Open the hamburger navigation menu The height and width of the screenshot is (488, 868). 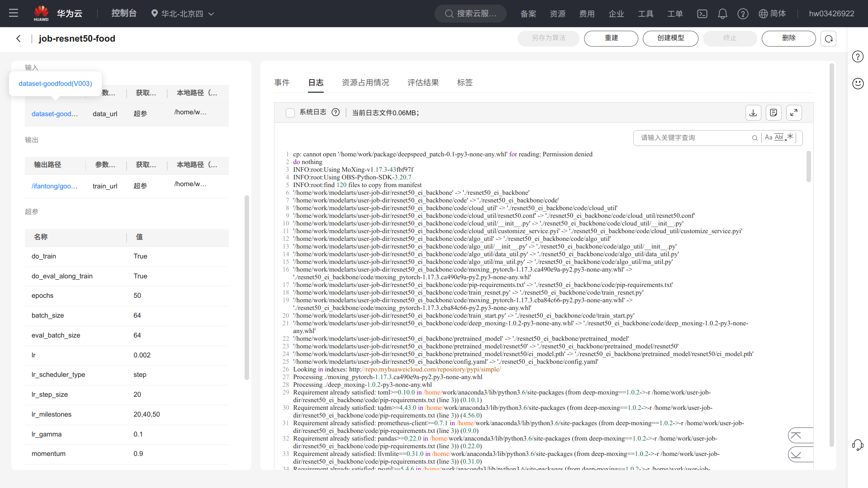point(14,14)
